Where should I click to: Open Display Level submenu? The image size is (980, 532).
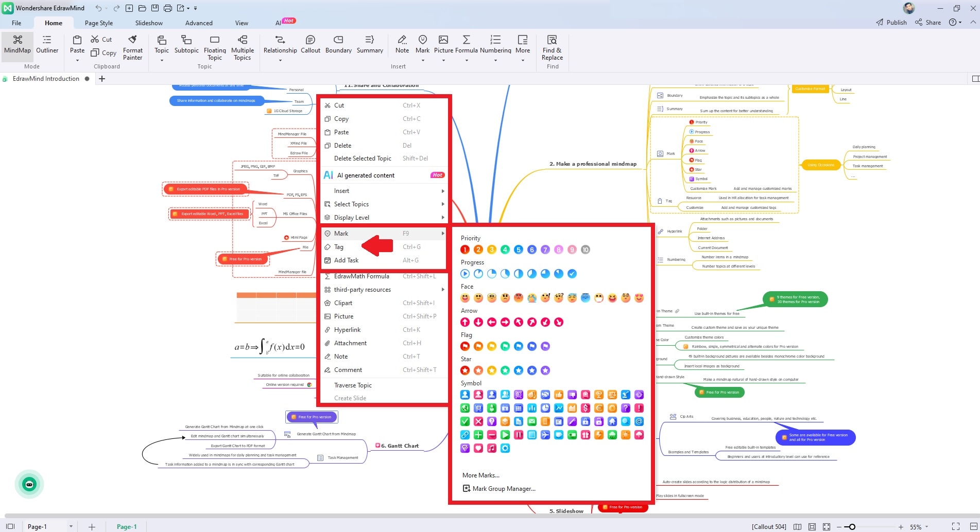point(383,218)
